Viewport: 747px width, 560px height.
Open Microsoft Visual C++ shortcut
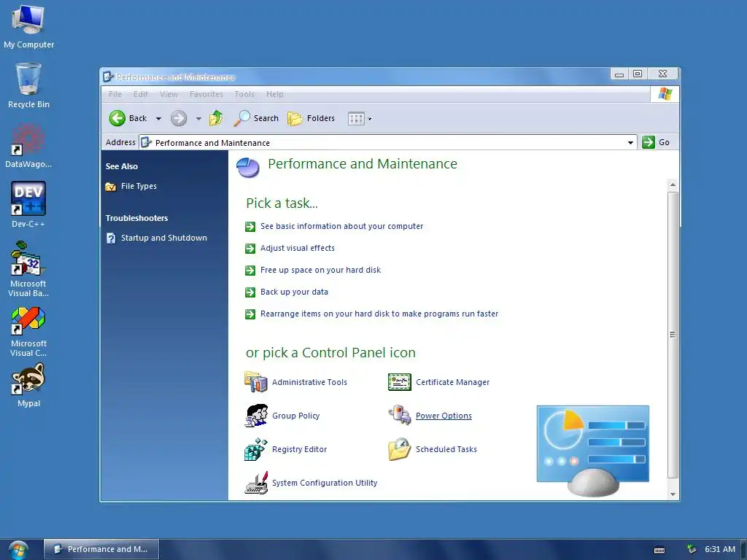coord(28,332)
